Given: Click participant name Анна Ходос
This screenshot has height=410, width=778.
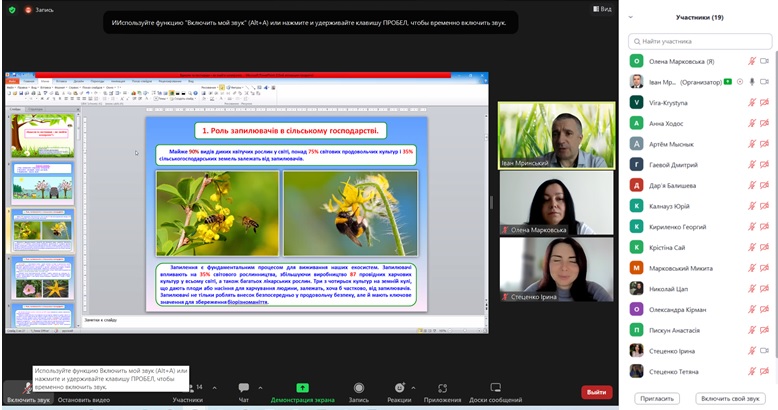Looking at the screenshot, I should [666, 124].
